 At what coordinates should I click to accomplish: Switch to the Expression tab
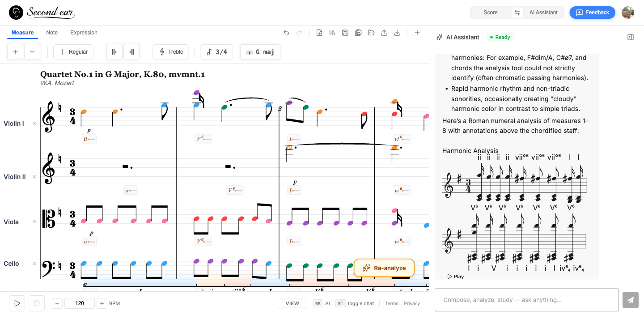pyautogui.click(x=84, y=32)
